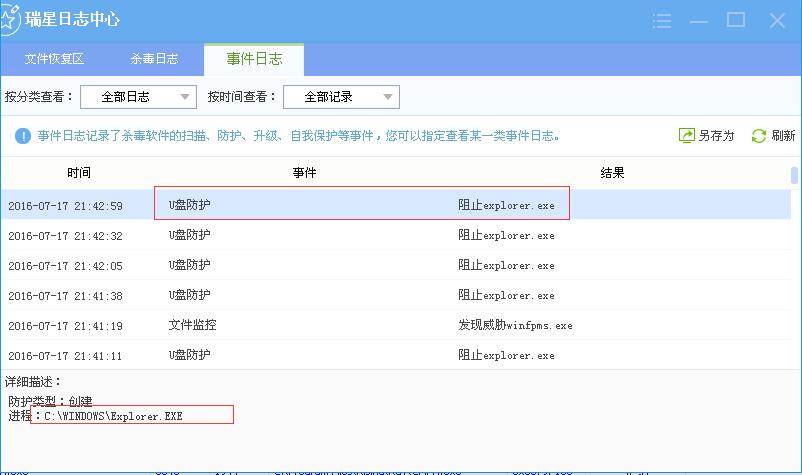Select the 事件日志 tab
This screenshot has height=475, width=802.
pyautogui.click(x=254, y=59)
